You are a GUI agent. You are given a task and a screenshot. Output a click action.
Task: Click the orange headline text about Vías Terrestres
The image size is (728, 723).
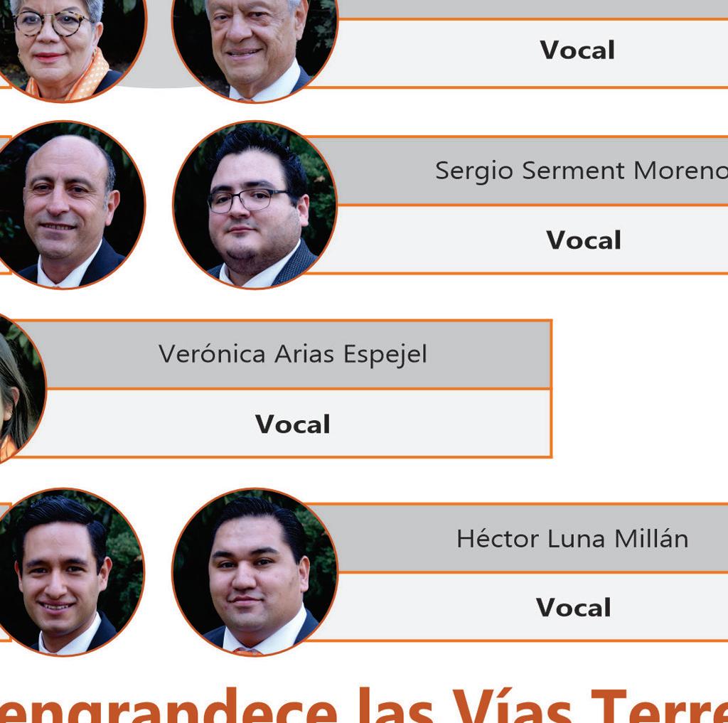click(364, 706)
